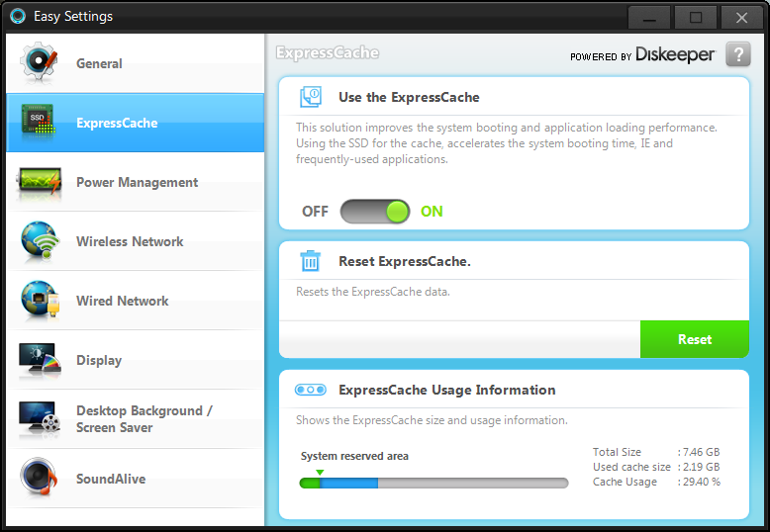
Task: Open help with the question mark icon
Action: coord(737,54)
